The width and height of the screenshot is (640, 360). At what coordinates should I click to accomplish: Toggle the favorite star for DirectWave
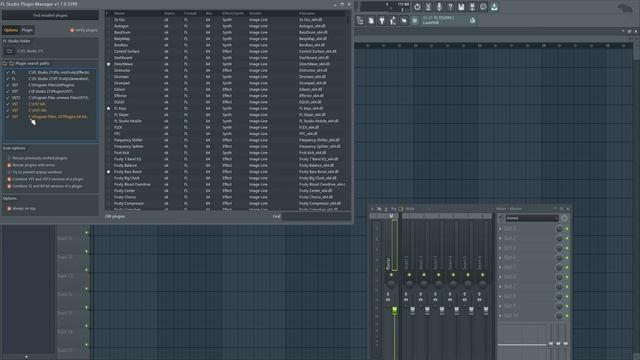[x=108, y=64]
